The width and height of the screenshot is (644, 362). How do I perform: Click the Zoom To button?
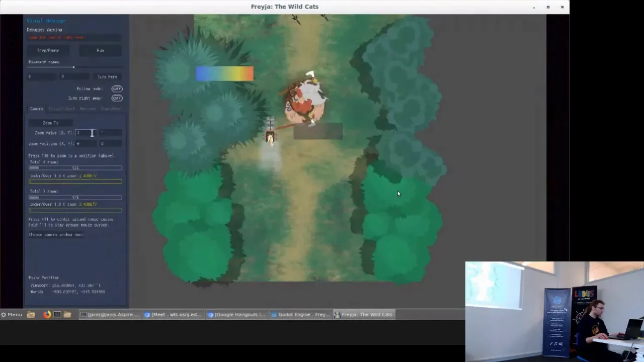click(50, 123)
